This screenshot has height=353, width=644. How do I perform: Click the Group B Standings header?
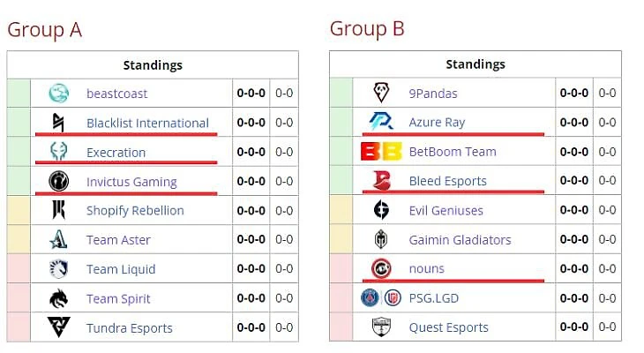476,64
